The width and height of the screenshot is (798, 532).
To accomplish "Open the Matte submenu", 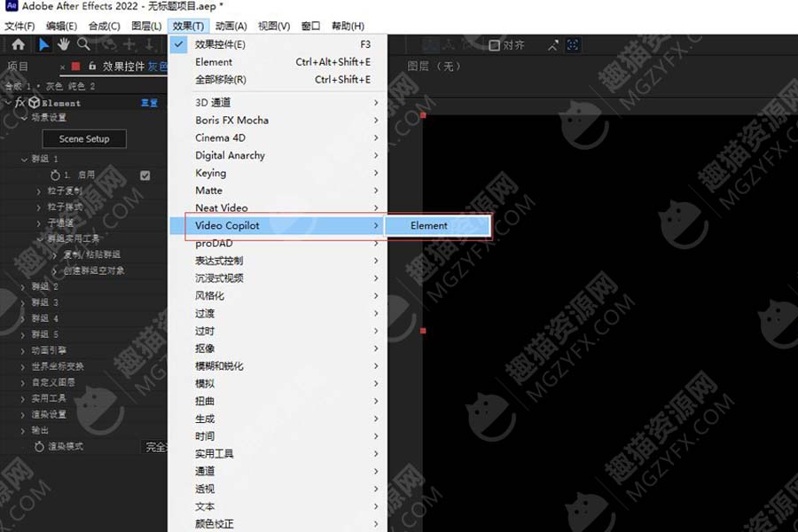I will pos(278,191).
